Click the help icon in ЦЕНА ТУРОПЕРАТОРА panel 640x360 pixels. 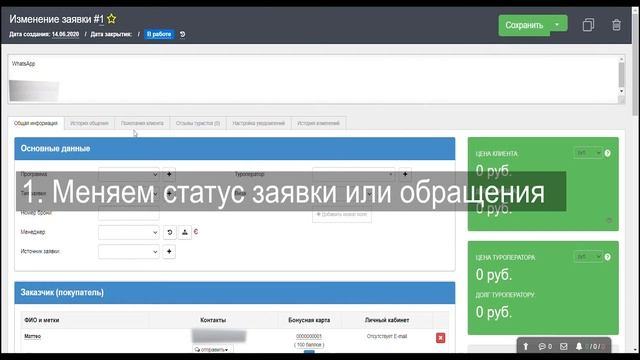(x=608, y=257)
